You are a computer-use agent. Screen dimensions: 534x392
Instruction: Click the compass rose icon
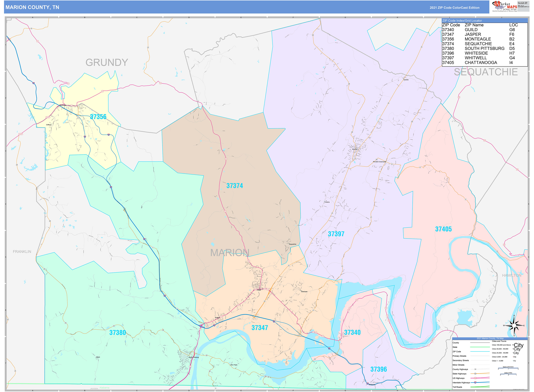click(514, 325)
